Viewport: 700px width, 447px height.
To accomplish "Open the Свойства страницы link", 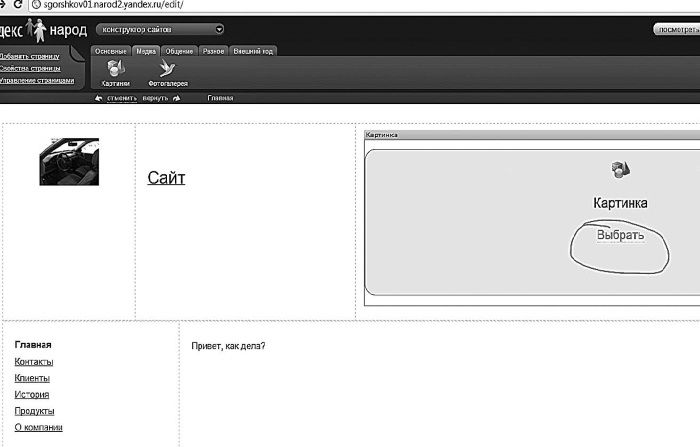I will (x=30, y=68).
